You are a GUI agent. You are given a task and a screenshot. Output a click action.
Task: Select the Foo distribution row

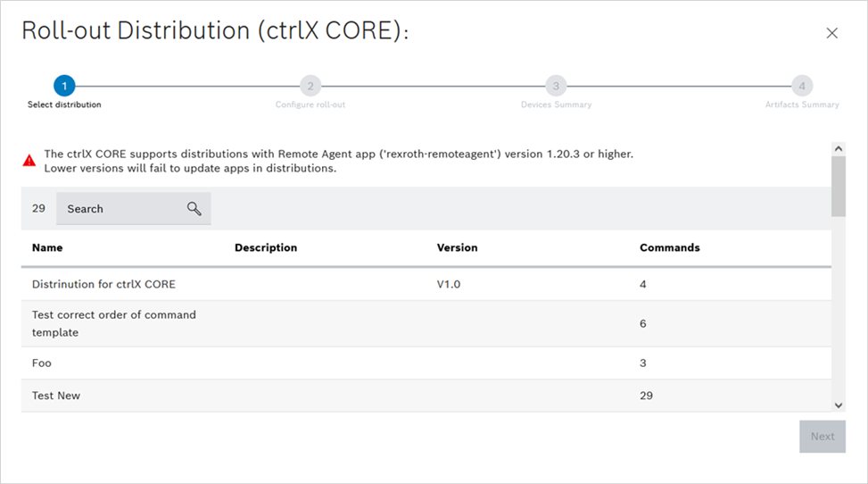point(42,363)
